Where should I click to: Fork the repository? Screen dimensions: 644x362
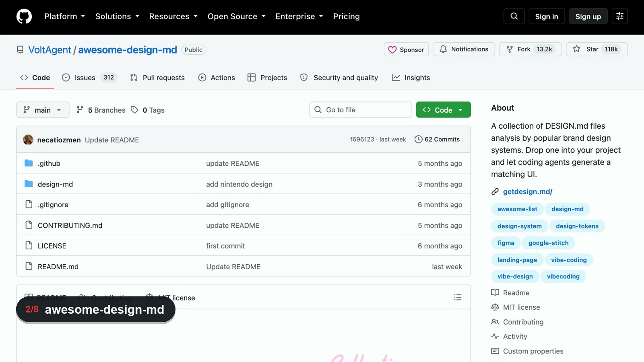tap(530, 49)
